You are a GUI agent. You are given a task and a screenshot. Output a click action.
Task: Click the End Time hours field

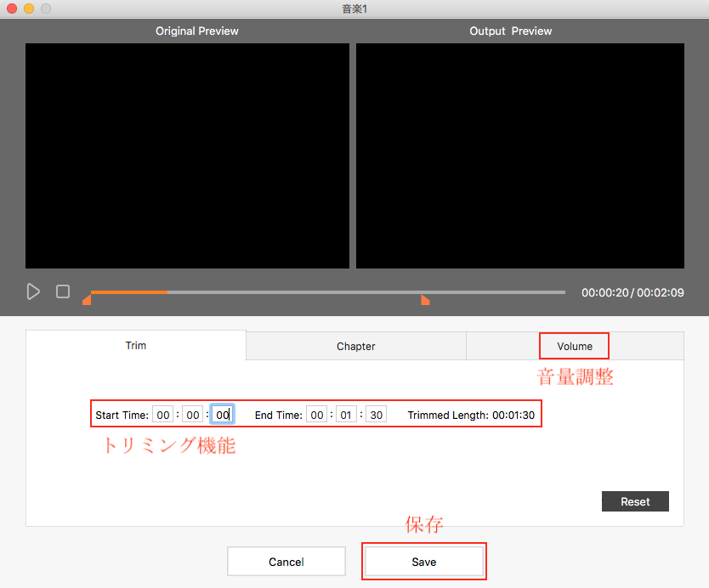316,415
